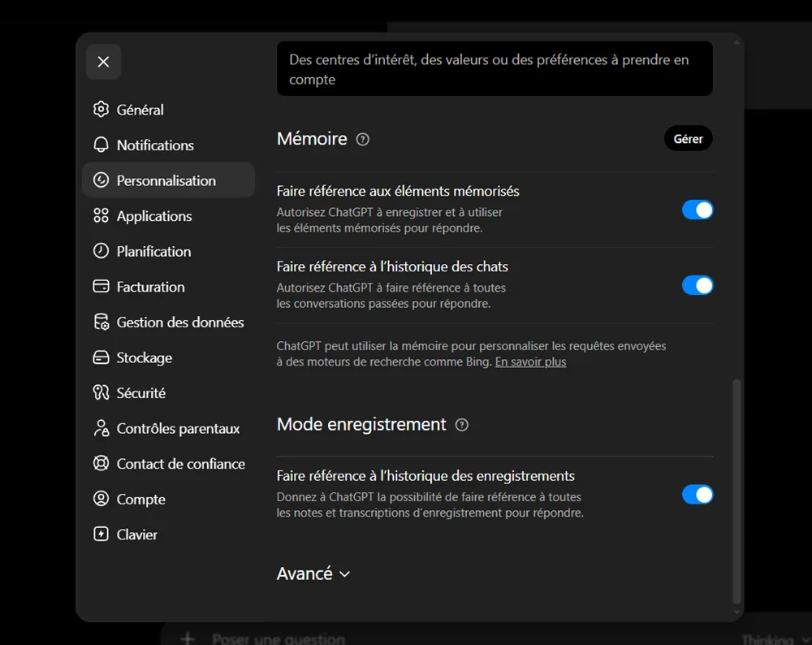Turn off historique des enregistrements toggle
Screen dimensions: 812x645
click(697, 494)
